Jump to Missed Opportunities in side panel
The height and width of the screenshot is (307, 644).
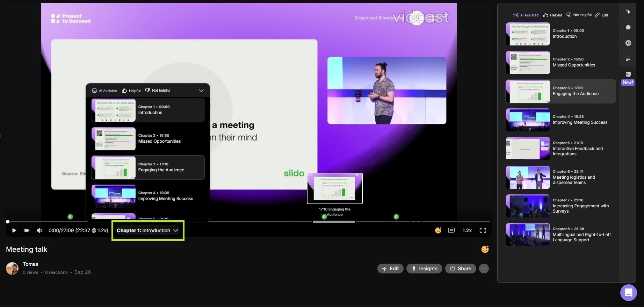tap(560, 62)
